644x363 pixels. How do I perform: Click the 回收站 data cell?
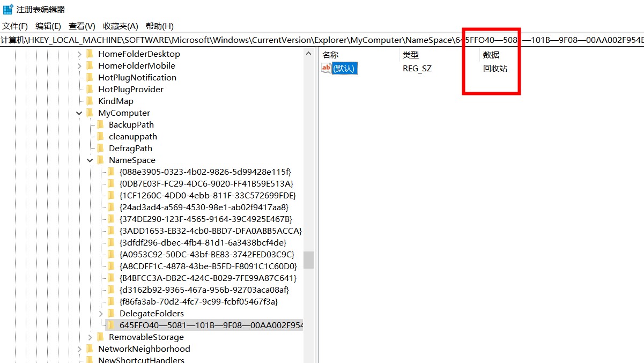495,68
